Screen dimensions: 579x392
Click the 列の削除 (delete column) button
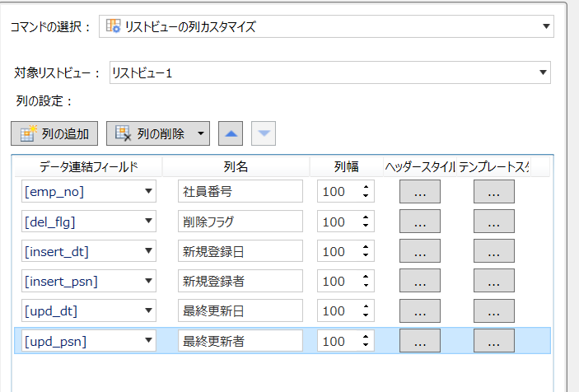click(x=150, y=133)
